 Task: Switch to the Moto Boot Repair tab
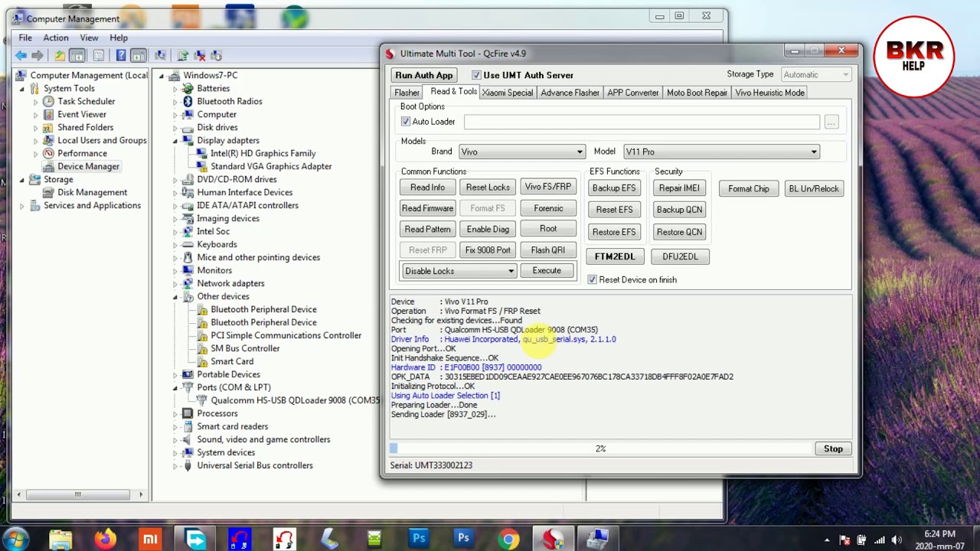click(697, 93)
